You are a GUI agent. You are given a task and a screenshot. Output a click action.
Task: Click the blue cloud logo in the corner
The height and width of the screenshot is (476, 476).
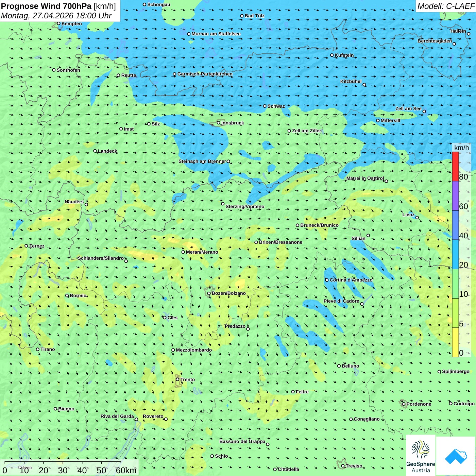[x=456, y=456]
